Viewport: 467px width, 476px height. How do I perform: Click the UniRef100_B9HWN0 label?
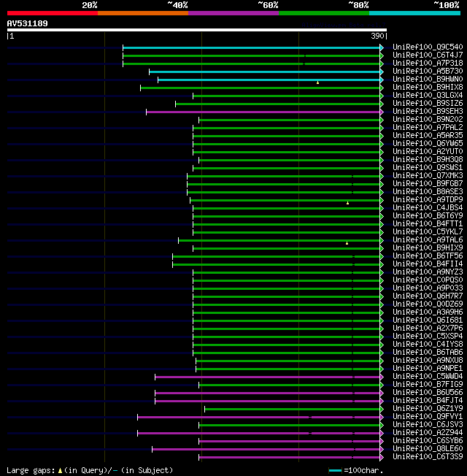coord(428,80)
